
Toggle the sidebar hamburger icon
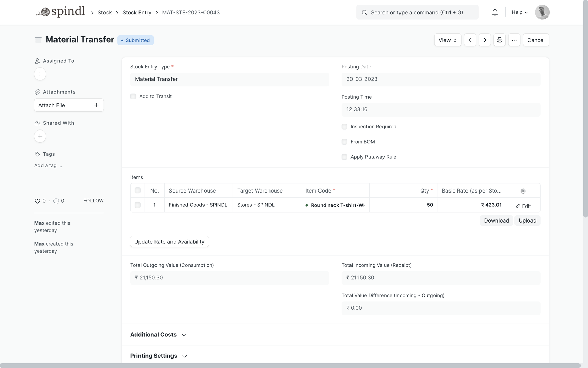38,40
